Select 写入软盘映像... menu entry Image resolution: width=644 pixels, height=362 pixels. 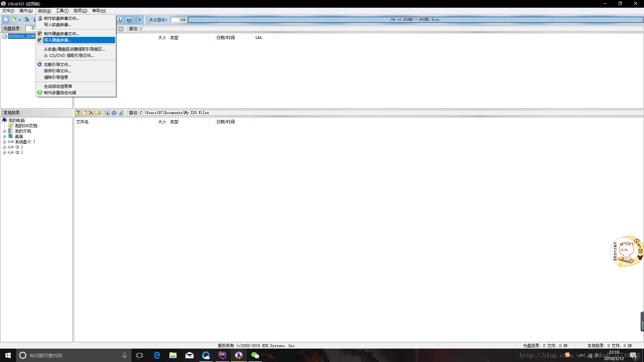(76, 25)
